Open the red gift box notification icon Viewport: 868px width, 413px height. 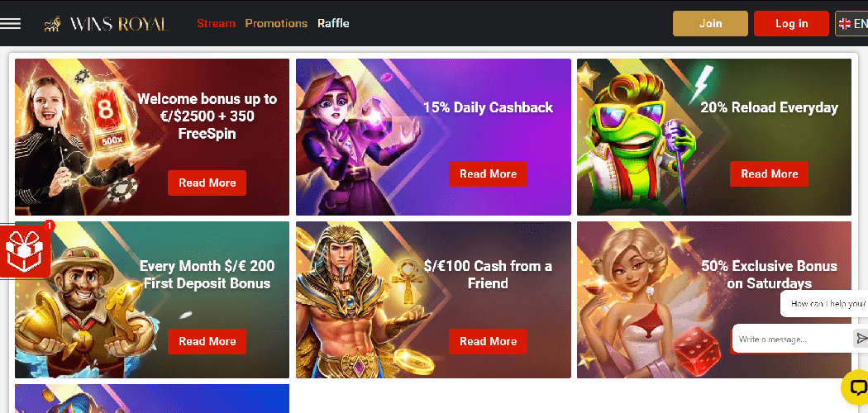(25, 250)
